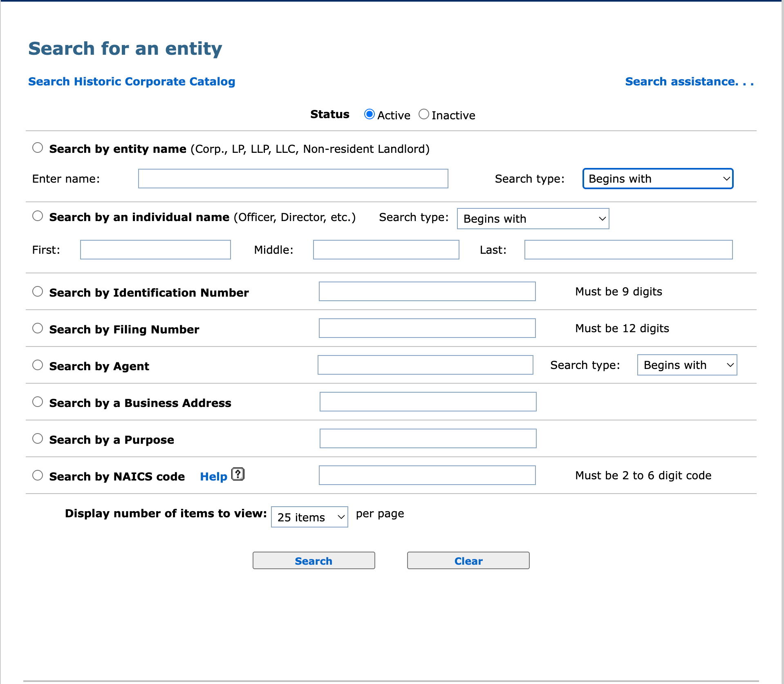Choose Search by an individual name radio
The height and width of the screenshot is (684, 784).
pos(38,216)
